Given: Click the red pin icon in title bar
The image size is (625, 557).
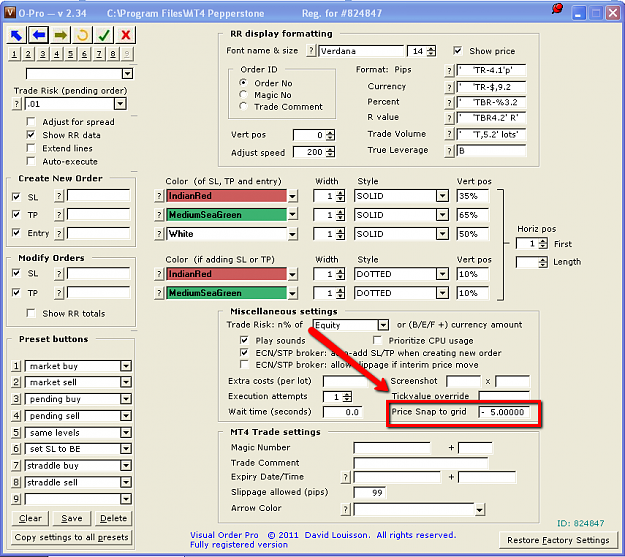Looking at the screenshot, I should coord(557,9).
